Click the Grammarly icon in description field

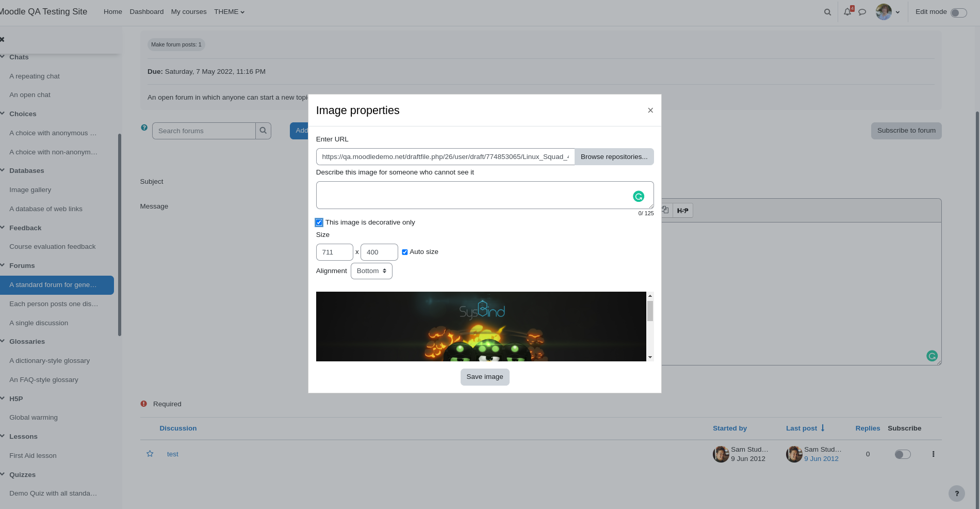[x=639, y=196]
